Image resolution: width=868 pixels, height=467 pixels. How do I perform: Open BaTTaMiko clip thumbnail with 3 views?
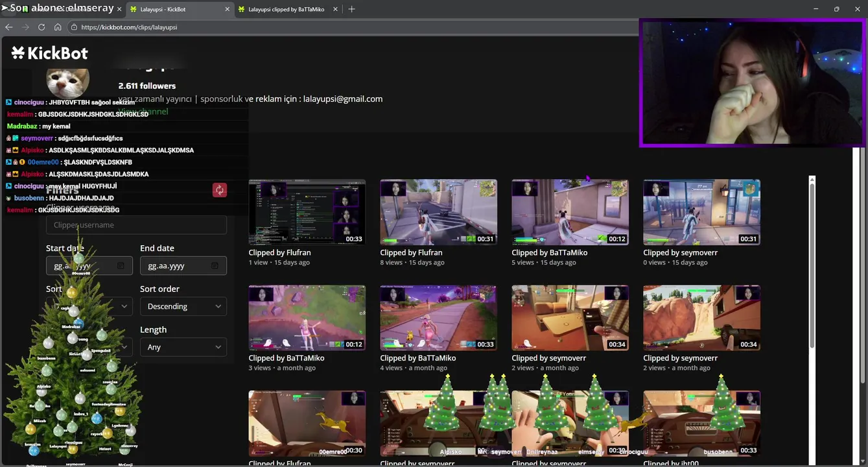point(307,318)
